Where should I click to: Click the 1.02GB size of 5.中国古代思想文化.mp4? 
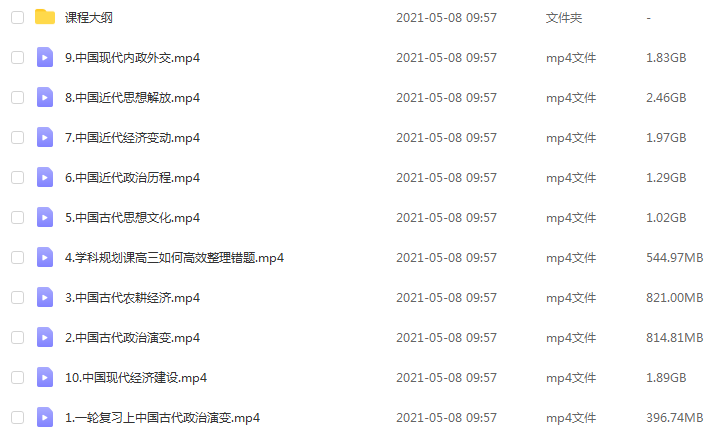click(666, 217)
